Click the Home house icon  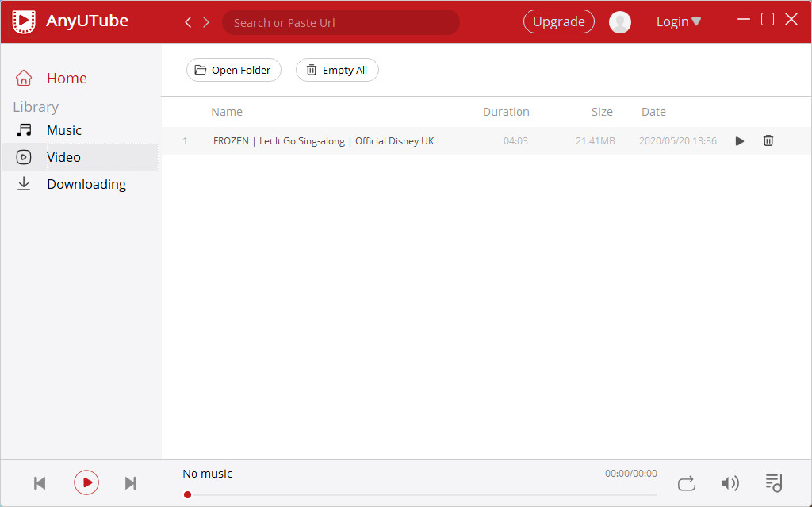coord(24,78)
